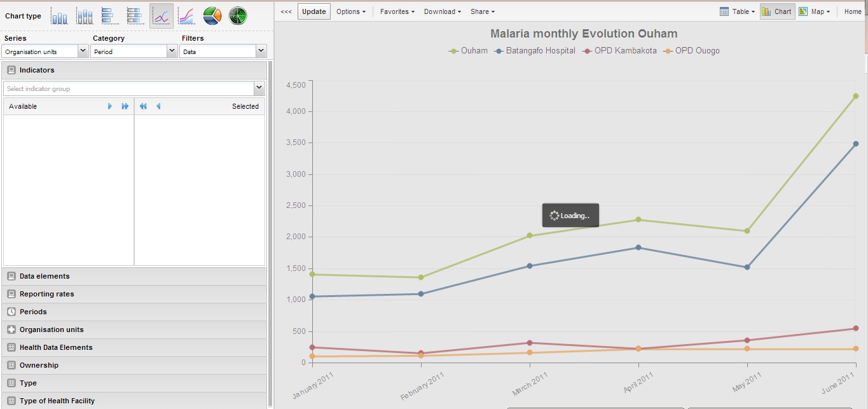
Task: Choose the stacked column chart type
Action: pyautogui.click(x=85, y=16)
